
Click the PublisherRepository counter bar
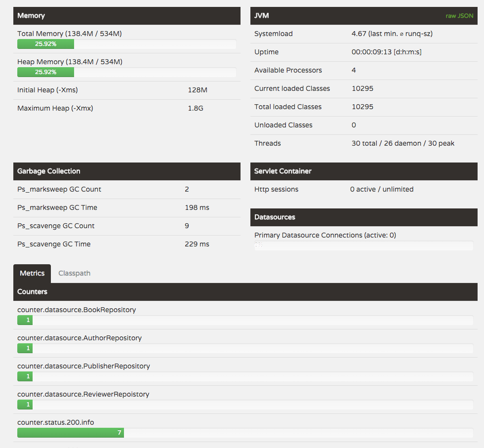click(x=245, y=376)
